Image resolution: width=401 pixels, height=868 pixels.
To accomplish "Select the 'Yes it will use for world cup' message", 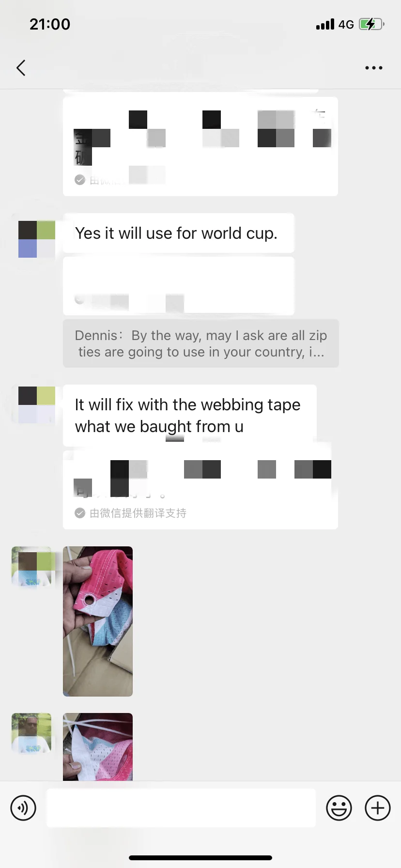I will click(179, 233).
